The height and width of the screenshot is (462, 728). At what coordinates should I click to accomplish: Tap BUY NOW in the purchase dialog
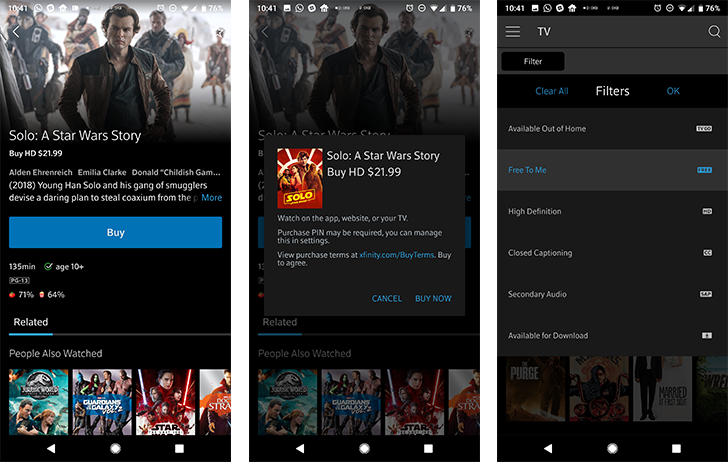(x=433, y=299)
